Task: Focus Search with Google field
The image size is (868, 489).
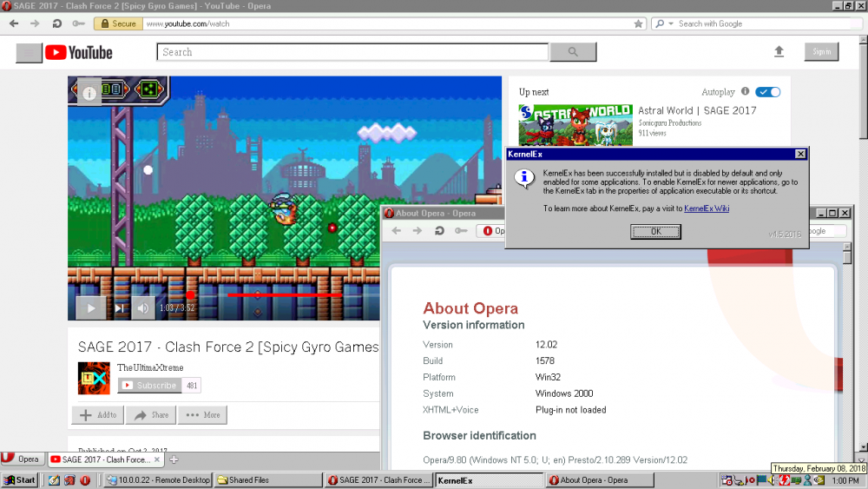Action: 766,23
